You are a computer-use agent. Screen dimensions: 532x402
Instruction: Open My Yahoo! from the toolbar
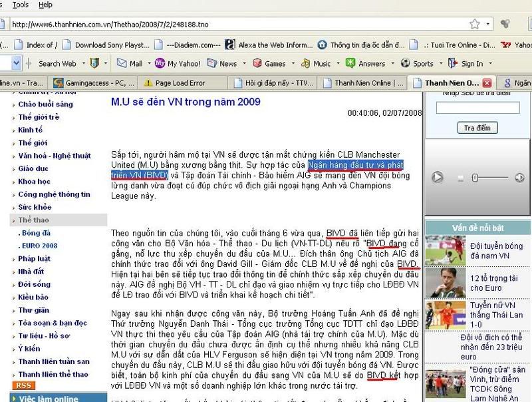(x=178, y=63)
